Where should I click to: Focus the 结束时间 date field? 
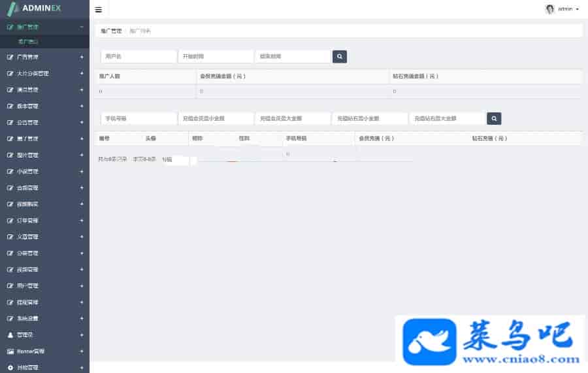[293, 57]
